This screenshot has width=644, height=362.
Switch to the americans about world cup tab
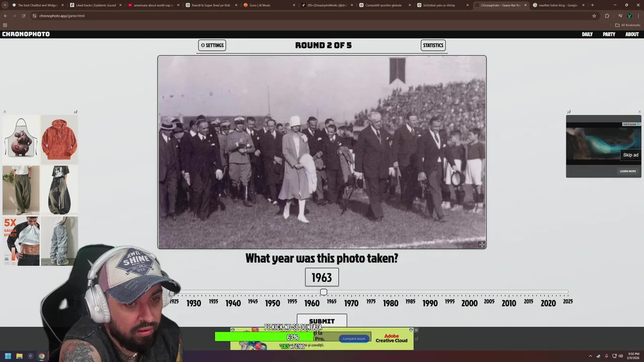153,5
